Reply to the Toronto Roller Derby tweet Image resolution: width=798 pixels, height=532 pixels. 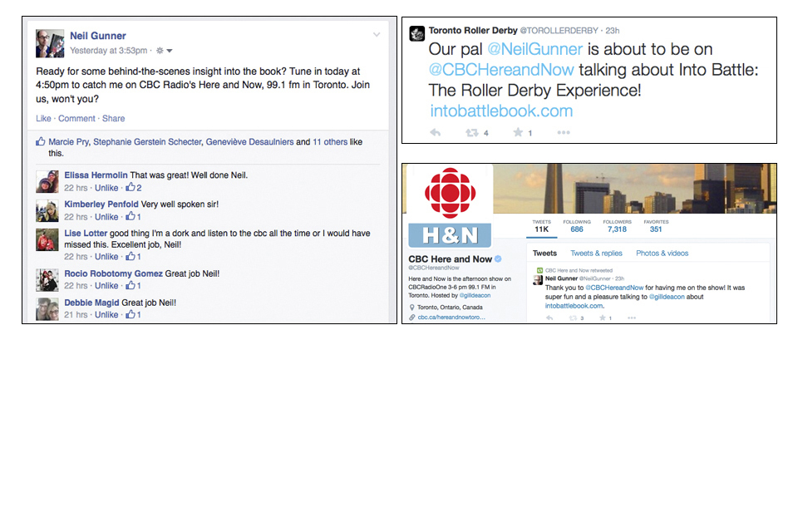(x=435, y=132)
